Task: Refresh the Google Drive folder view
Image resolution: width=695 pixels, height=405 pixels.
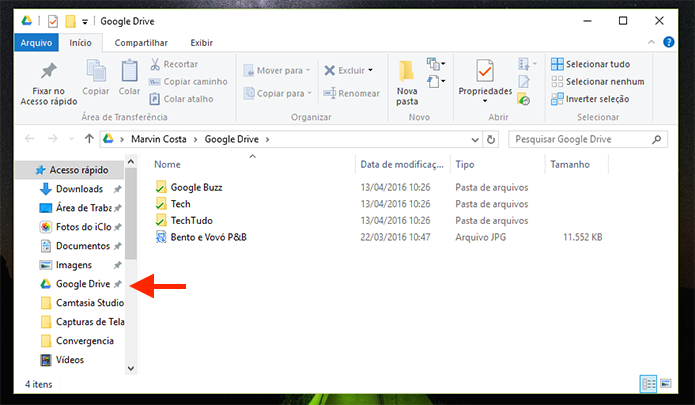Action: [491, 140]
